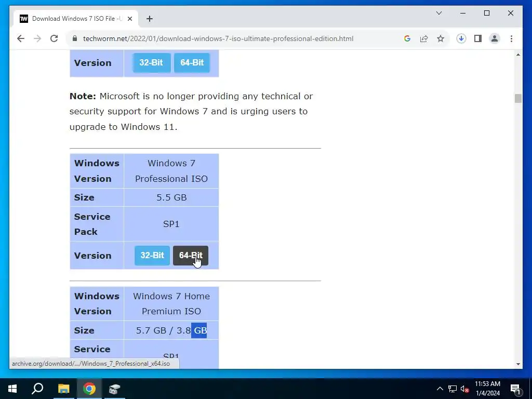Click the forward navigation arrow

37,38
